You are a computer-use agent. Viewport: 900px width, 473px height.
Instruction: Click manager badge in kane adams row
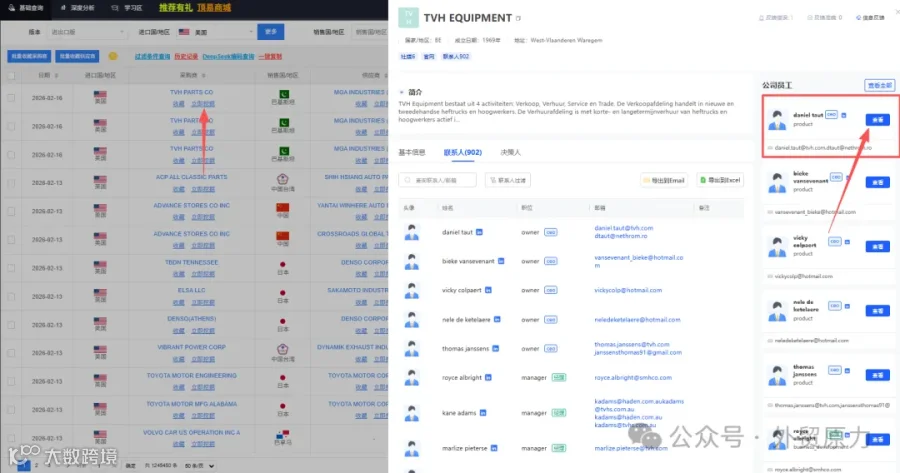coord(558,413)
